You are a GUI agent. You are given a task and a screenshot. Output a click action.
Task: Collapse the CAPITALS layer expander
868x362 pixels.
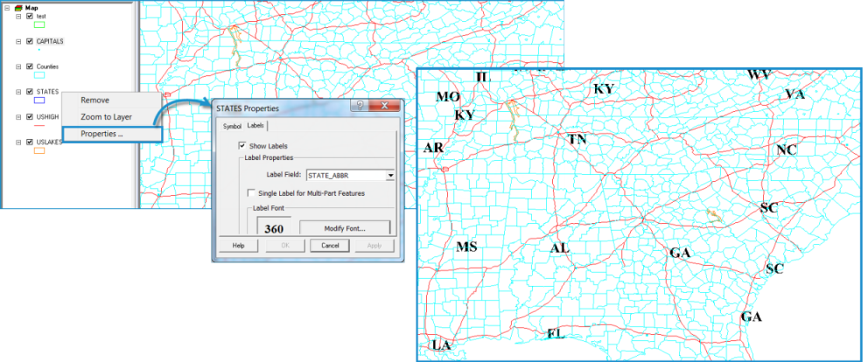[x=18, y=41]
